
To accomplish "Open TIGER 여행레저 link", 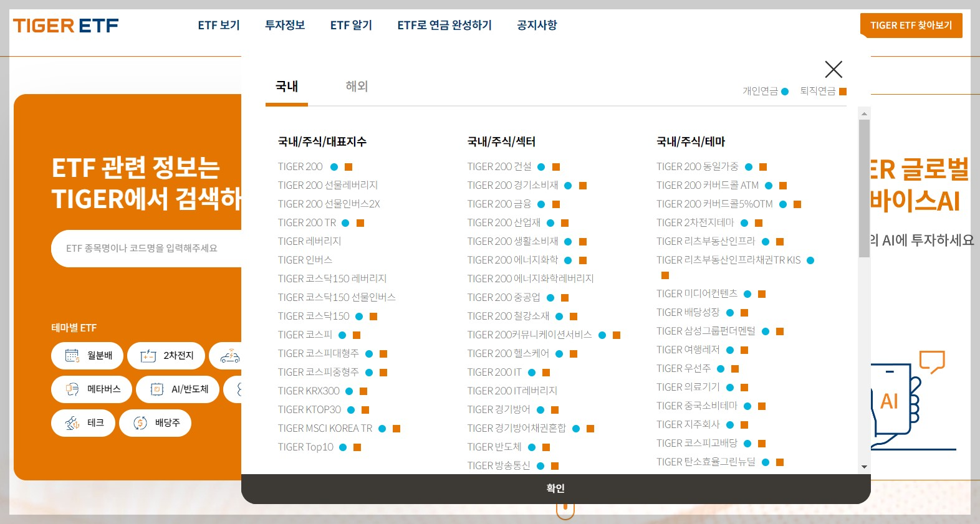I will pyautogui.click(x=688, y=350).
